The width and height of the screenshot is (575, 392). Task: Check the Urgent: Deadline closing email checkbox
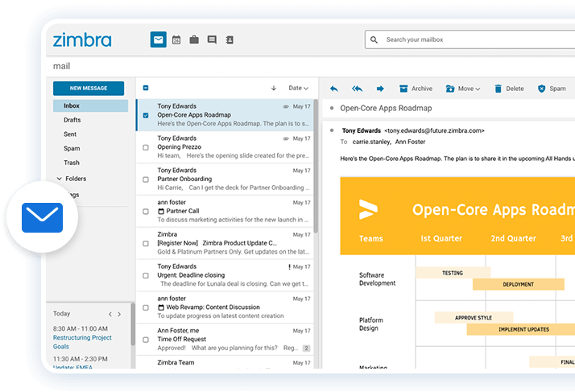tap(146, 275)
